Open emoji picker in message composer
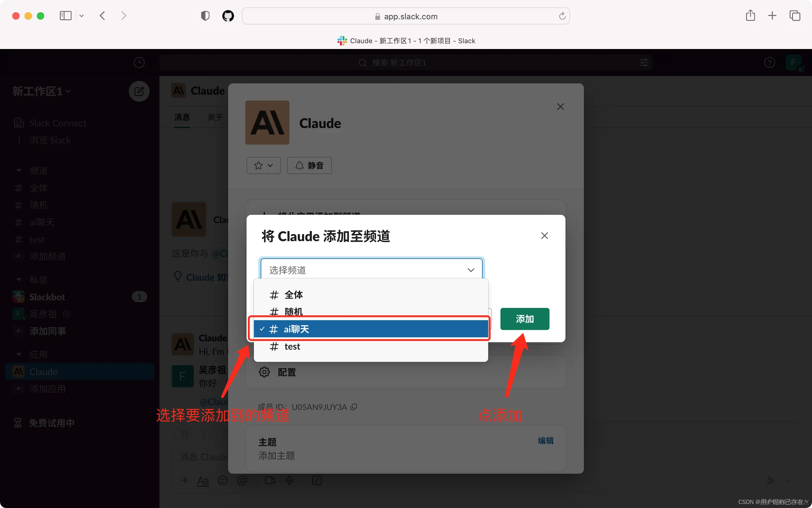This screenshot has width=812, height=508. pyautogui.click(x=223, y=480)
